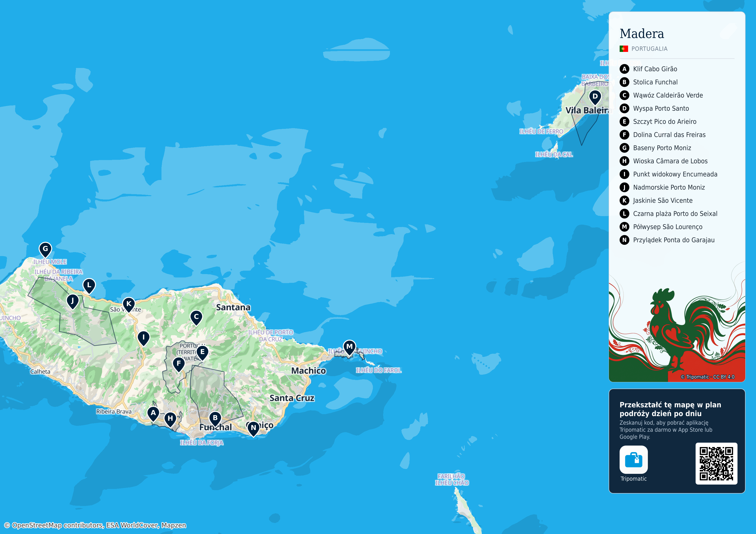The image size is (756, 534).
Task: Click the FARILHÃO label in the sea
Action: point(451,476)
